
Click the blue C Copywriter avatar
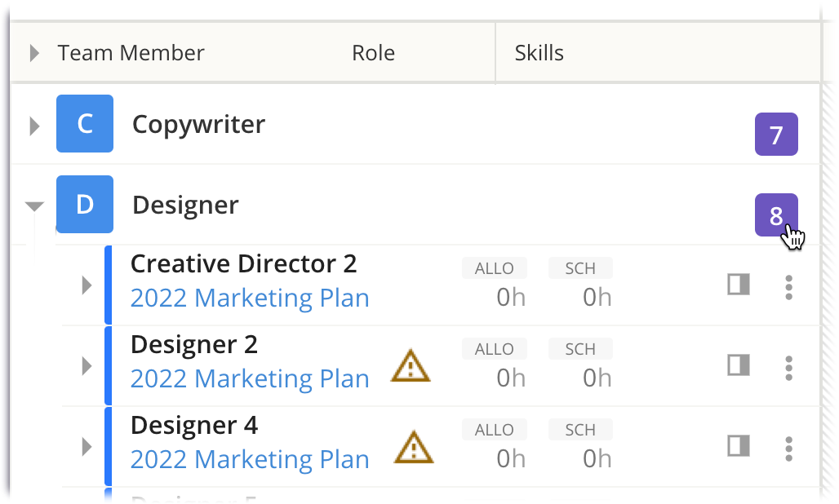(85, 124)
